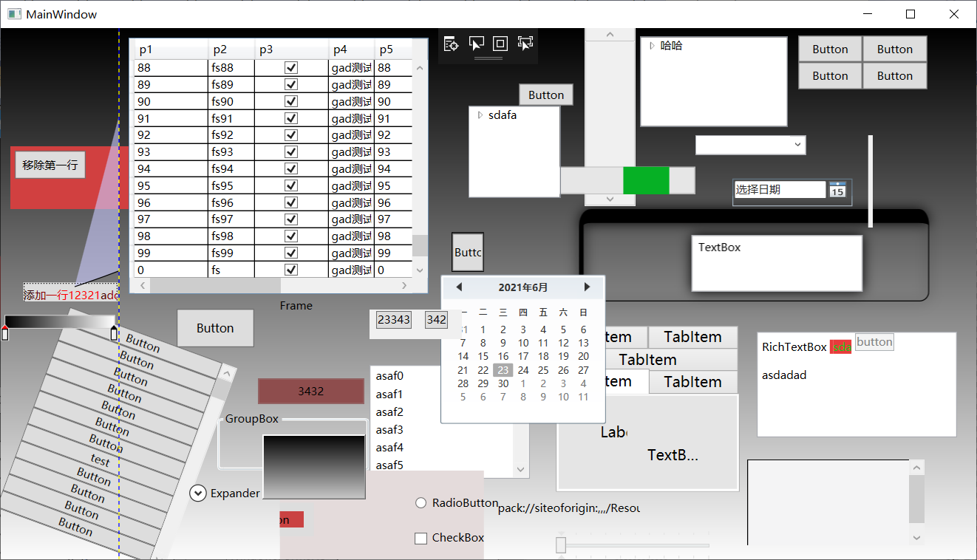Click the data grid vertical scrollbar down arrow
Screen dimensions: 977x560
420,270
